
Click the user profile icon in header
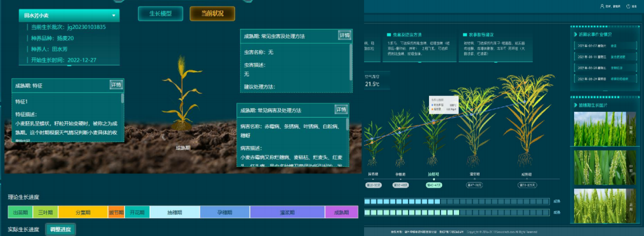602,6
